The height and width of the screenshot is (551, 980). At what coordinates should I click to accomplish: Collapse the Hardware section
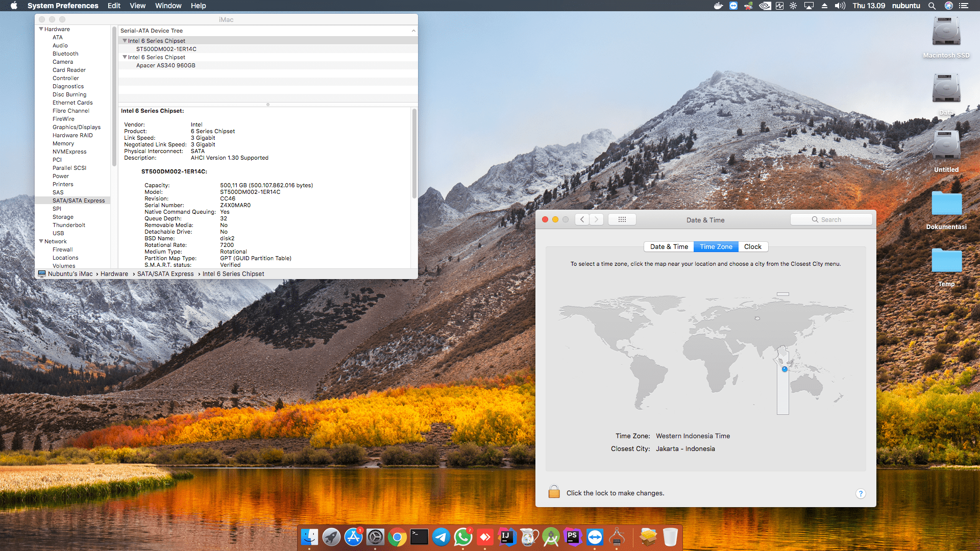[x=41, y=29]
